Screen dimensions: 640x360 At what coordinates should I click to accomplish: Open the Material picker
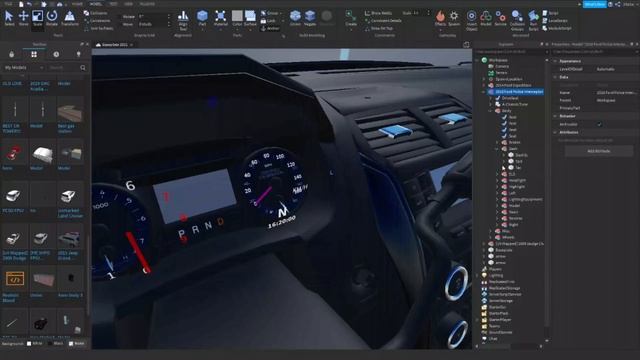[220, 18]
